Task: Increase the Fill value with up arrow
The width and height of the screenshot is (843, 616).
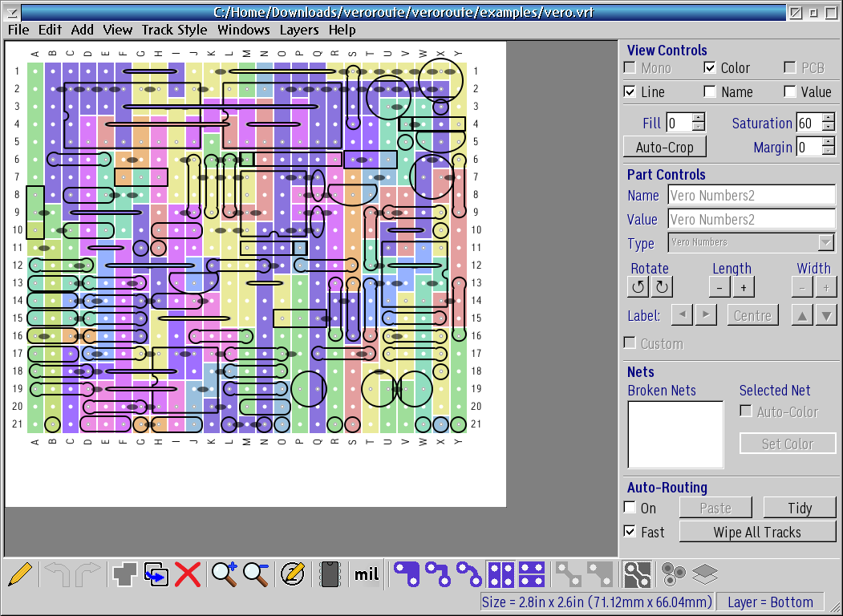Action: tap(698, 119)
